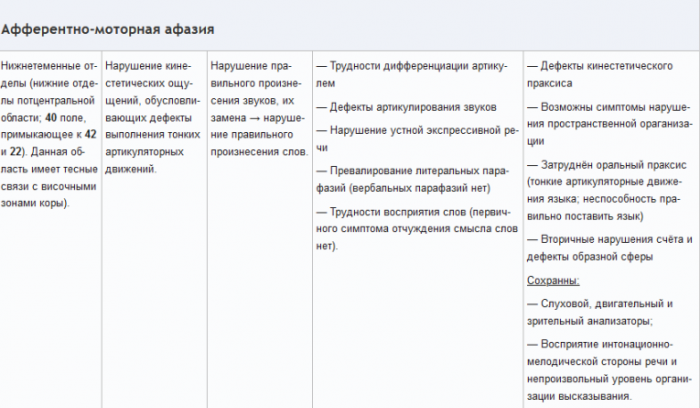The height and width of the screenshot is (408, 700).
Task: Click the bold number 40 in first column
Action: point(49,119)
